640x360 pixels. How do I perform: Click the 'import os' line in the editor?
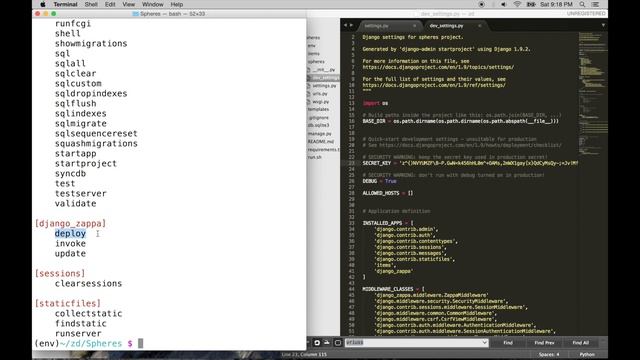[x=375, y=103]
